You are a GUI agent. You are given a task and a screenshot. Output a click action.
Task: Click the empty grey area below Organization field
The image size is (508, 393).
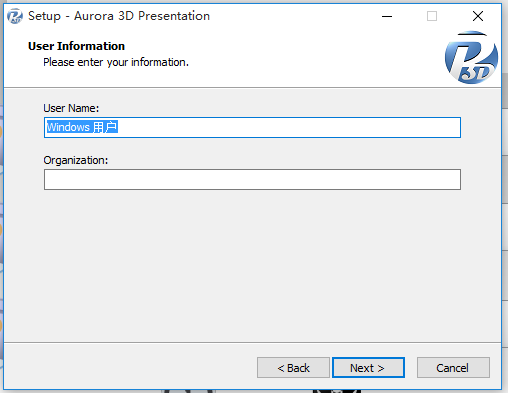pos(252,265)
